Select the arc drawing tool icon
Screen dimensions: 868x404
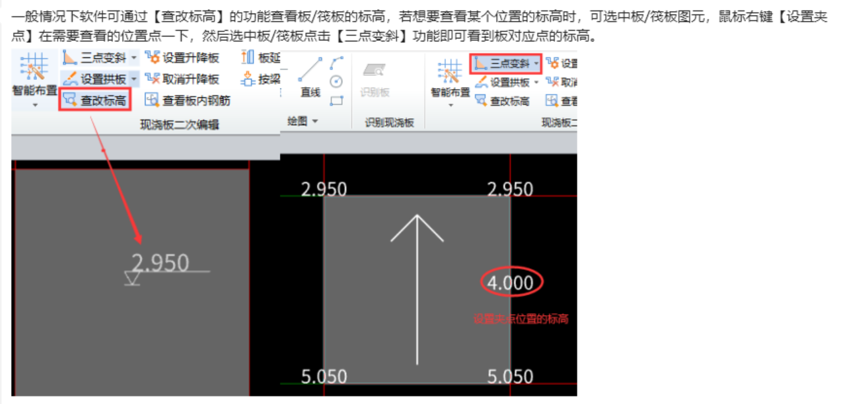coord(336,63)
